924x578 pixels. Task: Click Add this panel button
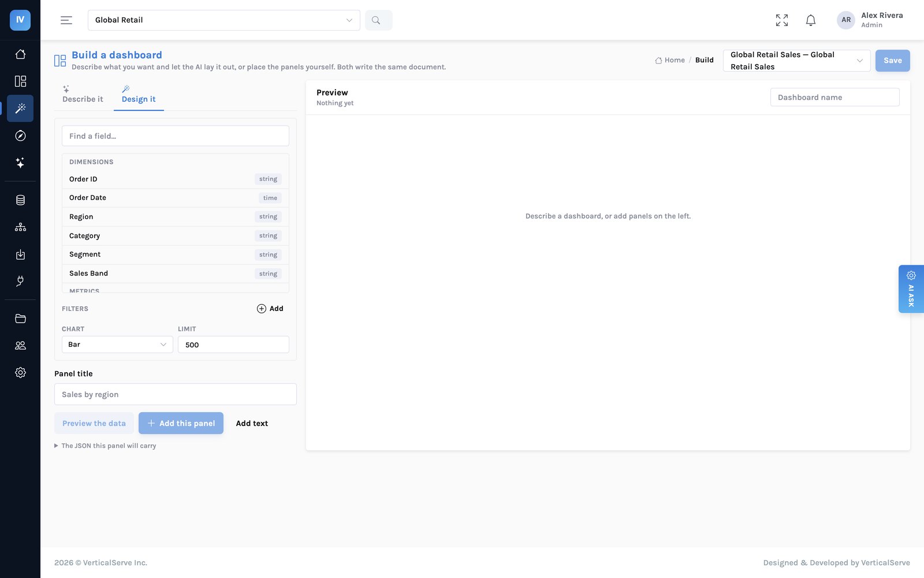[181, 423]
